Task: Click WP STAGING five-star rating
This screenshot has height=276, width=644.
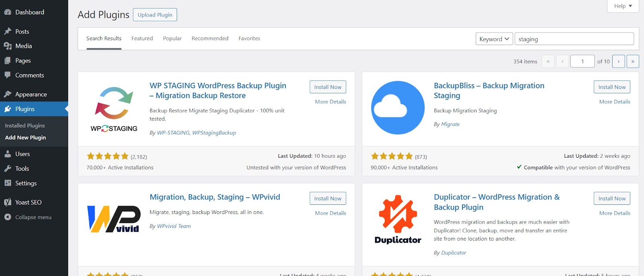Action: point(107,156)
